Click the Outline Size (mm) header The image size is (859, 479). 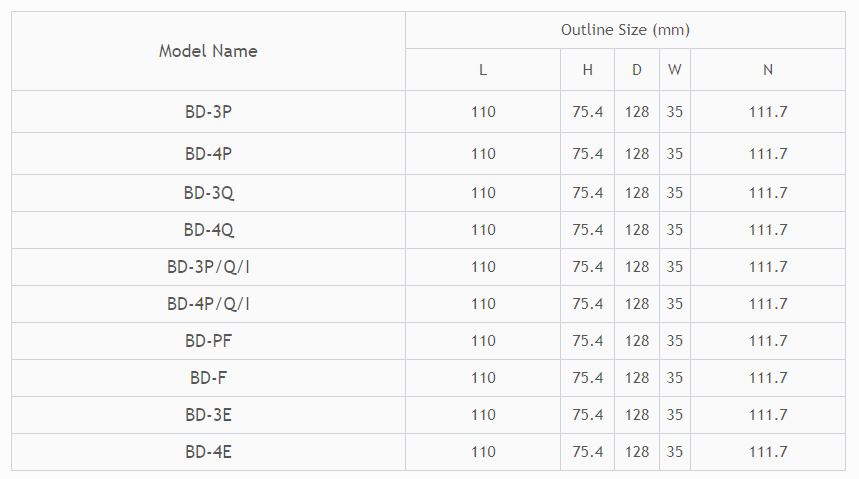[625, 30]
